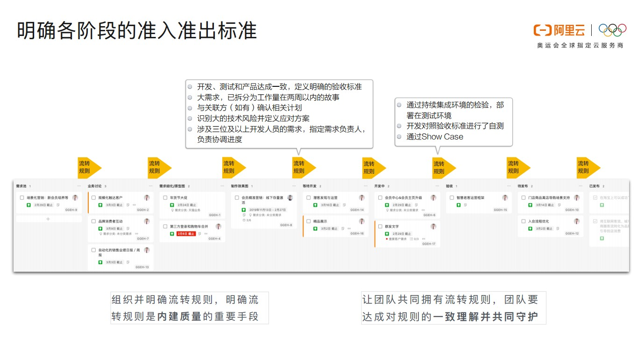This screenshot has width=644, height=345.
Task: Check the checkbox on 潜客发现与运营 card
Action: [x=308, y=197]
